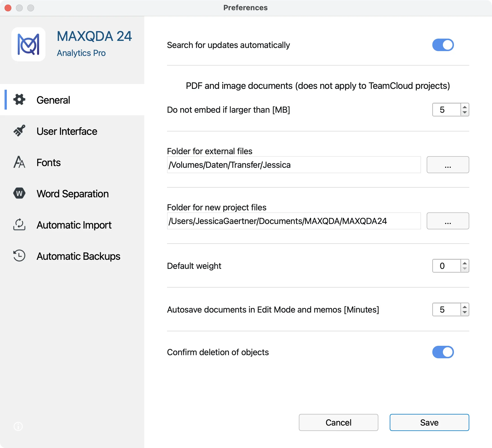Close the Preferences window

click(x=8, y=8)
